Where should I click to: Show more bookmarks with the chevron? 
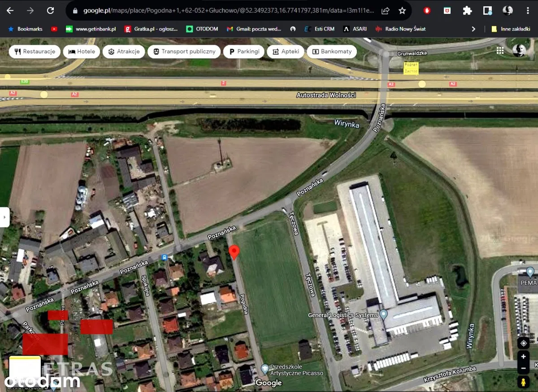point(473,29)
